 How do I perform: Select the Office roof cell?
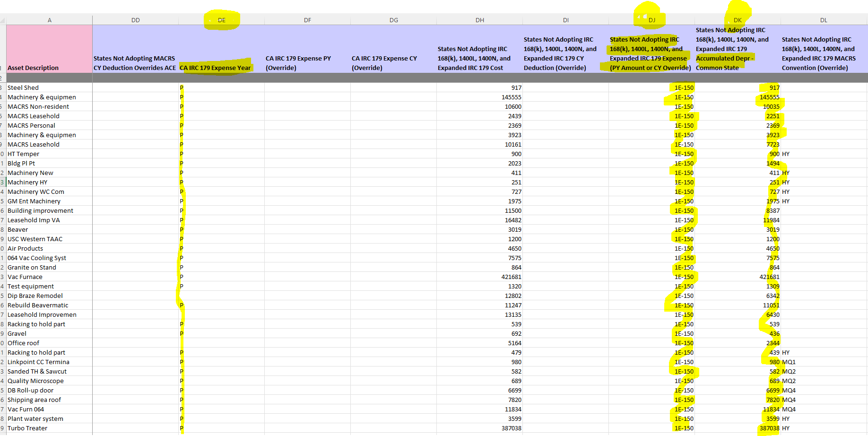coord(49,343)
